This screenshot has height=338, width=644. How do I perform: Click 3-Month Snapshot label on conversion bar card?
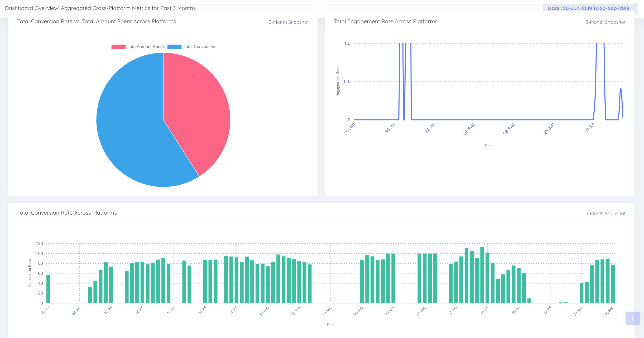coord(605,214)
